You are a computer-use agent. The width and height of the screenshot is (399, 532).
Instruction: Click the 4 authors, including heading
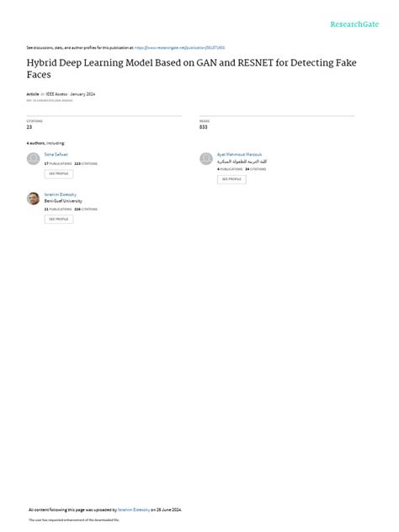(45, 143)
